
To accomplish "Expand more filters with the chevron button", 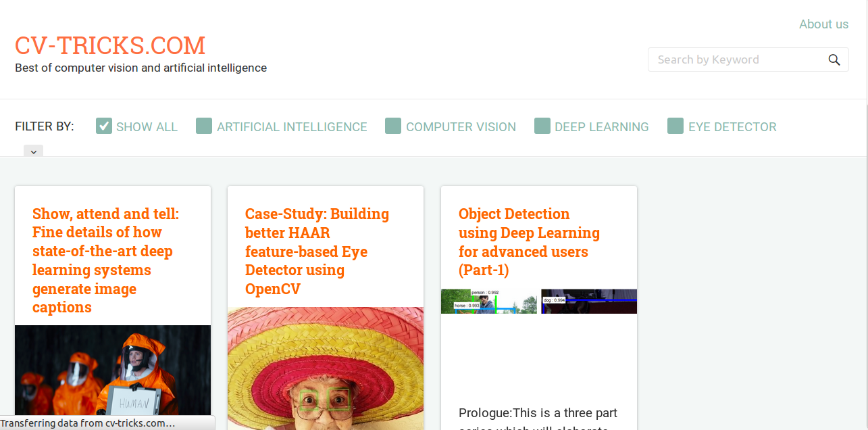I will pos(33,151).
